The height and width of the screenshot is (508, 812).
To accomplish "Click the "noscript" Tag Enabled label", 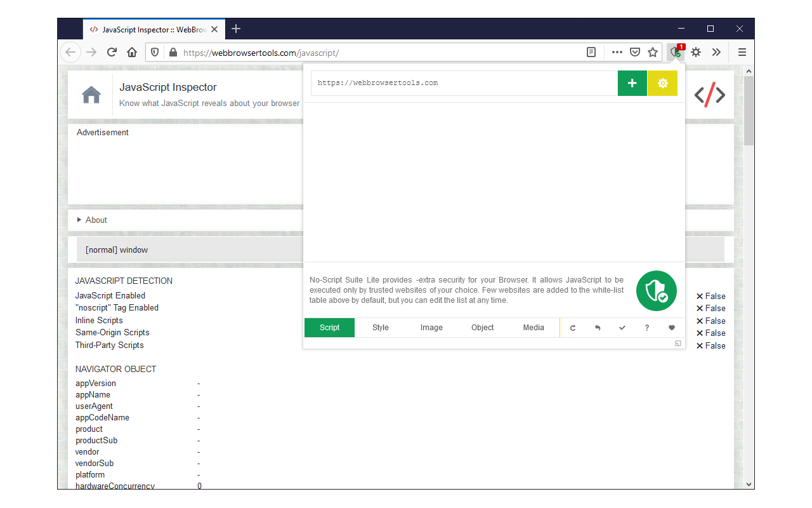I will (117, 307).
